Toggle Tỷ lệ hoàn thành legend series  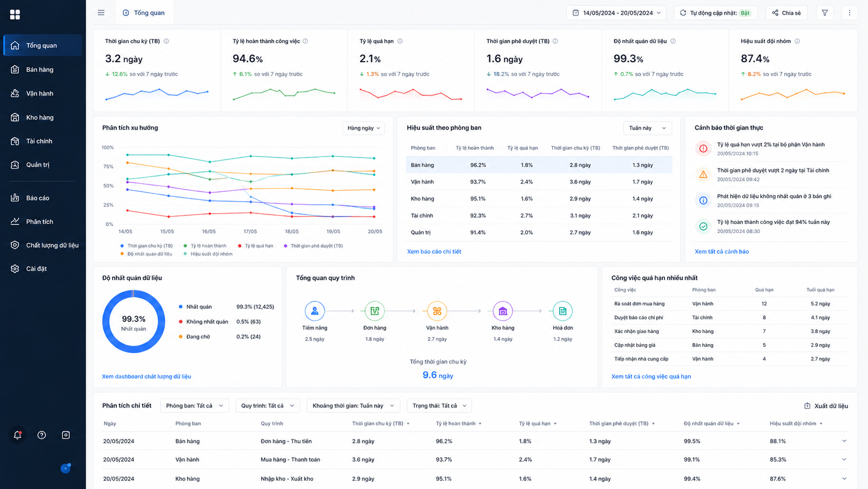click(205, 246)
